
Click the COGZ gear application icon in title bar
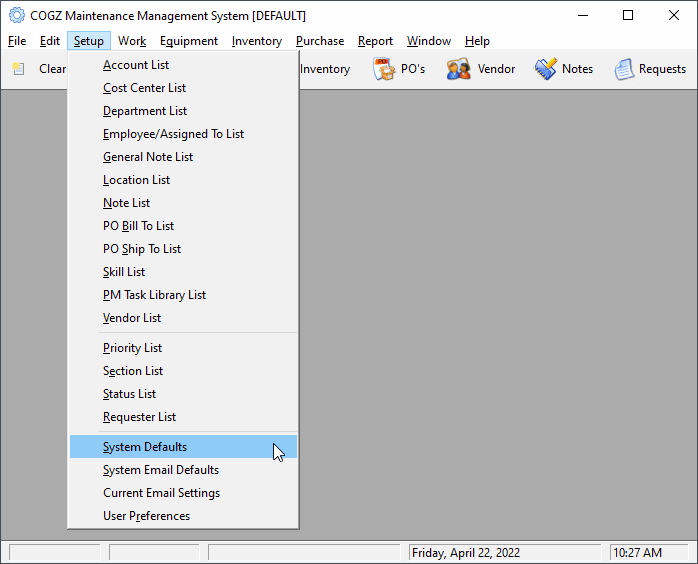pos(17,16)
